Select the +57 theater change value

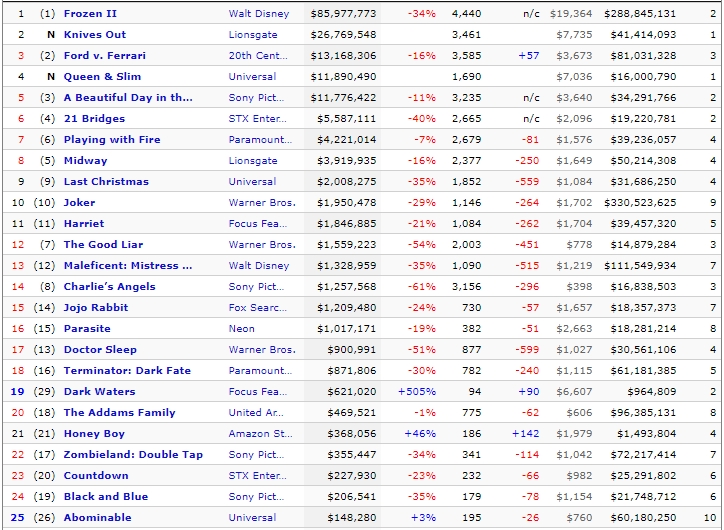click(x=529, y=55)
